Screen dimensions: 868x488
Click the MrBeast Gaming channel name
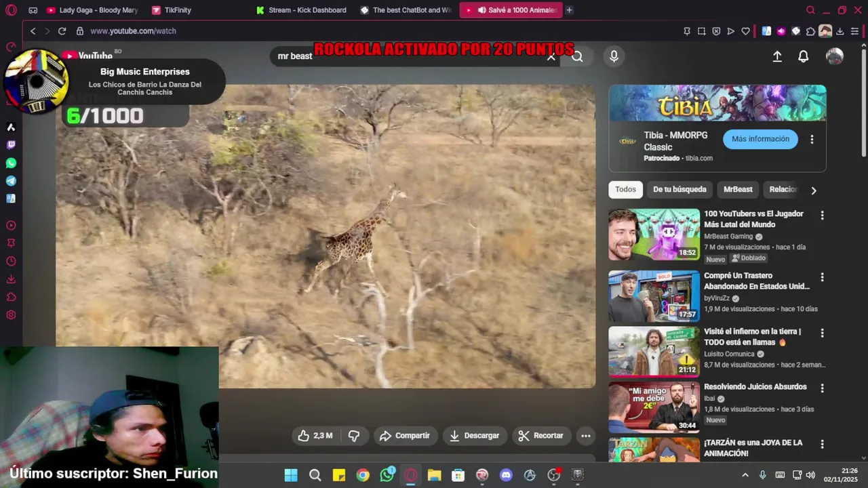click(728, 237)
